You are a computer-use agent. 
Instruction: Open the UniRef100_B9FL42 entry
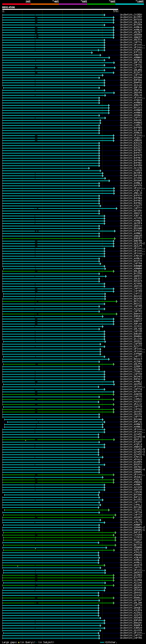tap(131, 422)
